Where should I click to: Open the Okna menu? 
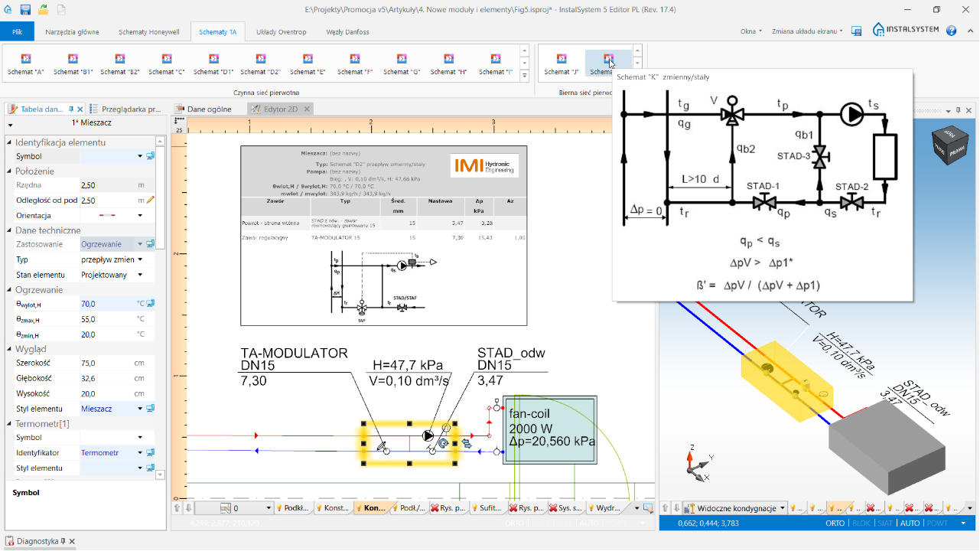[x=750, y=31]
